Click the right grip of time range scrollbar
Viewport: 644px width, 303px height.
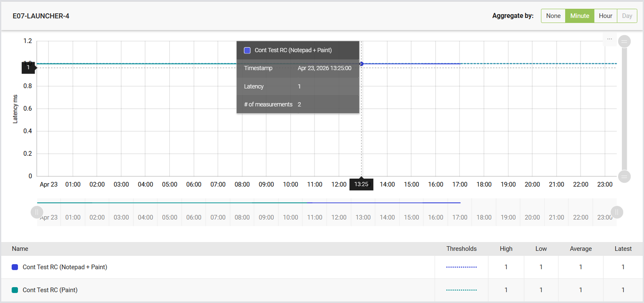(617, 212)
